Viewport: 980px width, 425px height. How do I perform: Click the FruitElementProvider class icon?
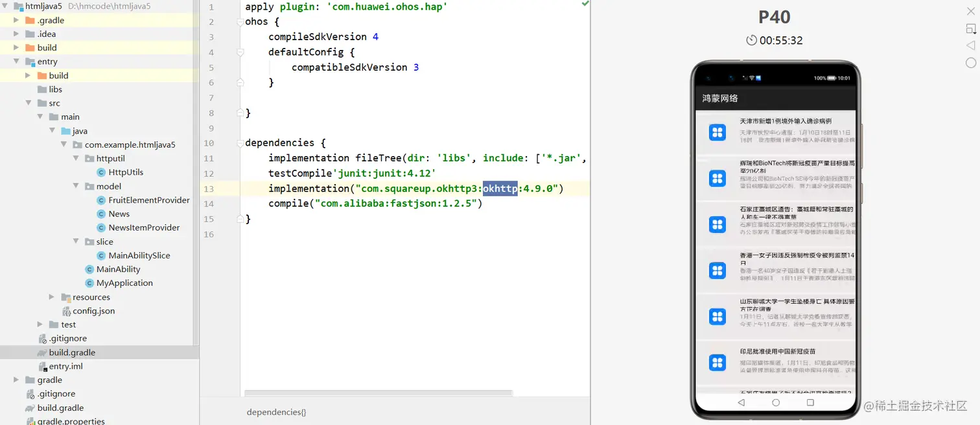[x=101, y=200]
